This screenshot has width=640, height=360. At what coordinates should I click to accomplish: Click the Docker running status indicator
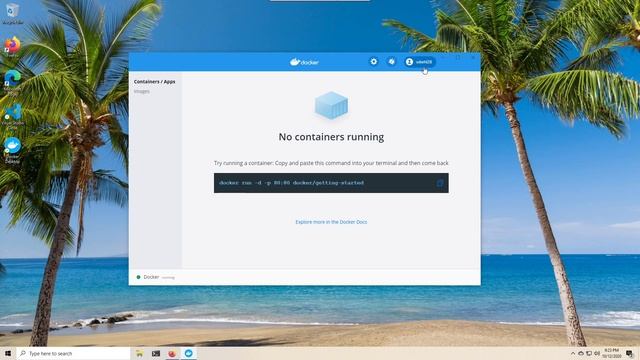pos(155,277)
